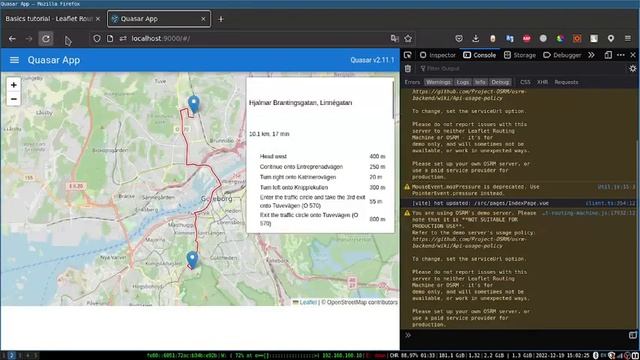Toggle the Debug console filter
Viewport: 640px width, 360px height.
500,82
